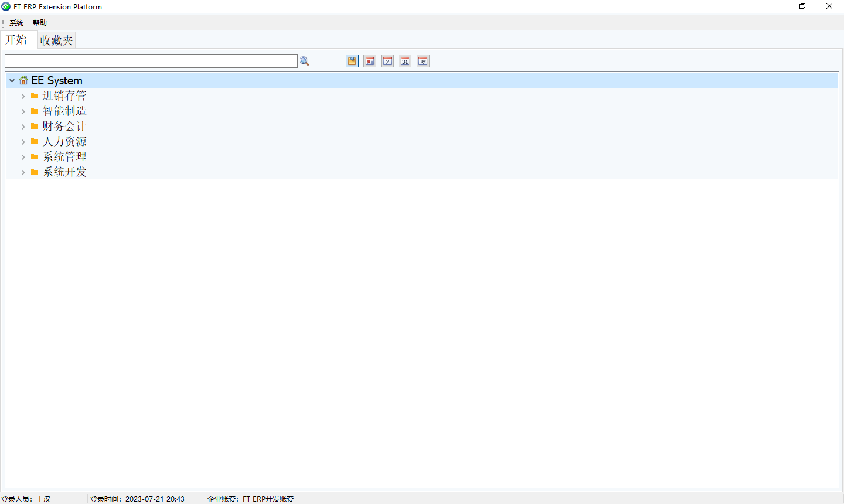Expand the 系统管理 folder
Image resolution: width=844 pixels, height=504 pixels.
(23, 157)
